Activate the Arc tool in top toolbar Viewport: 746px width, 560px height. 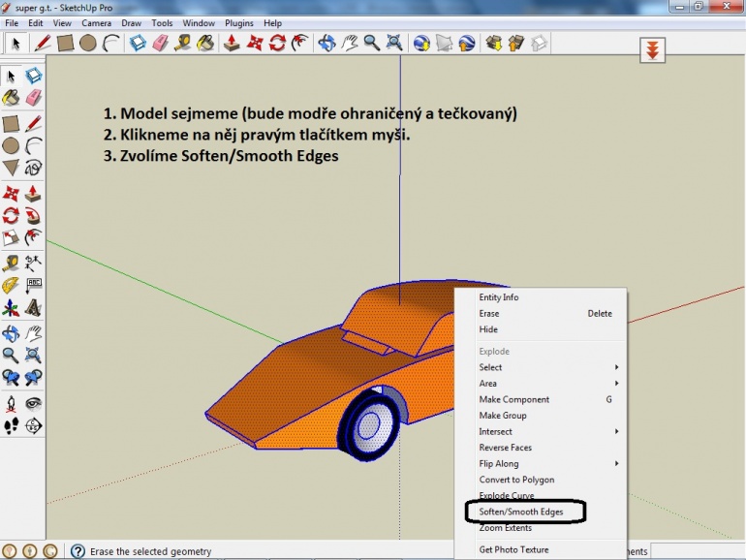click(x=110, y=43)
